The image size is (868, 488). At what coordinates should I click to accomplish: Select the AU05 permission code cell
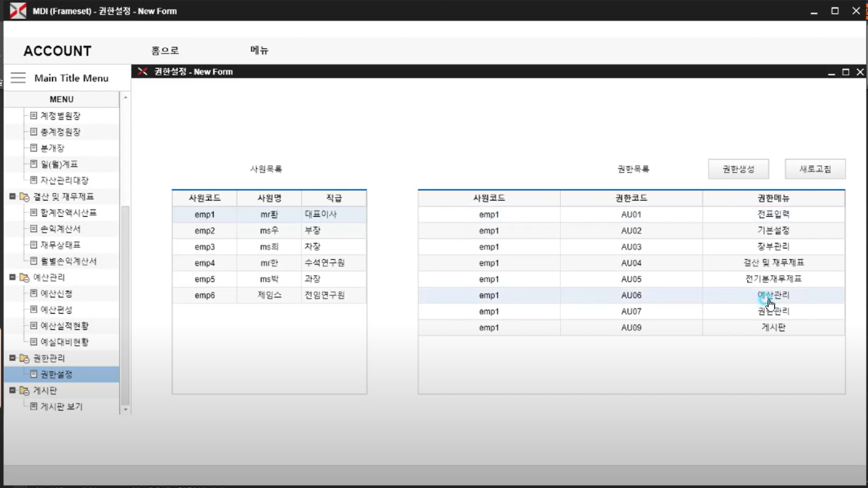point(632,279)
